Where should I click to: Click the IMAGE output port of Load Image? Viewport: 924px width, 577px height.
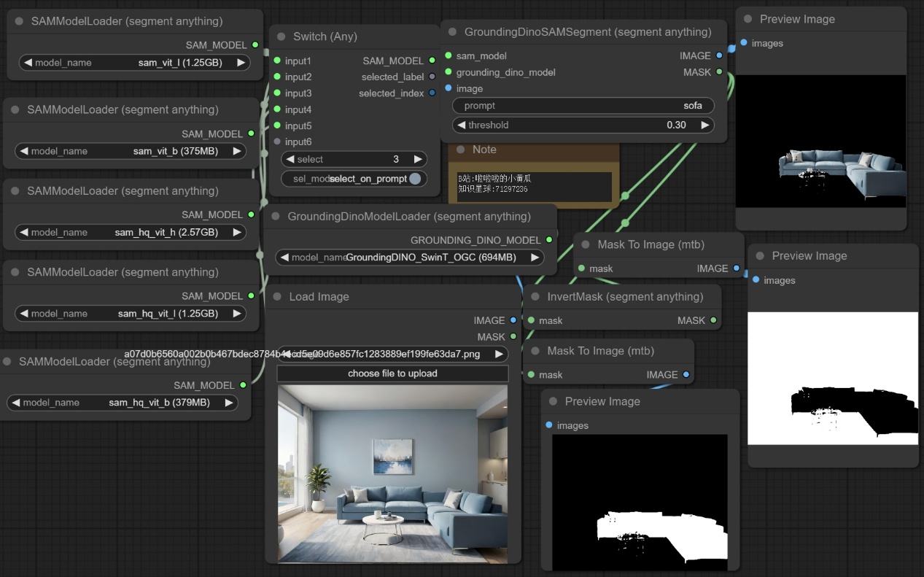coord(513,320)
